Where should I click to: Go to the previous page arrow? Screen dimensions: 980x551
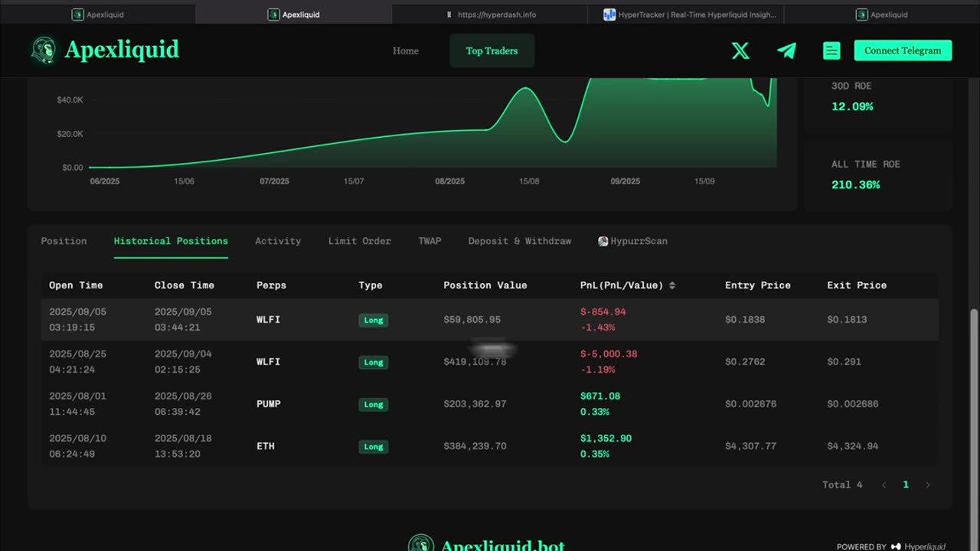(x=884, y=485)
